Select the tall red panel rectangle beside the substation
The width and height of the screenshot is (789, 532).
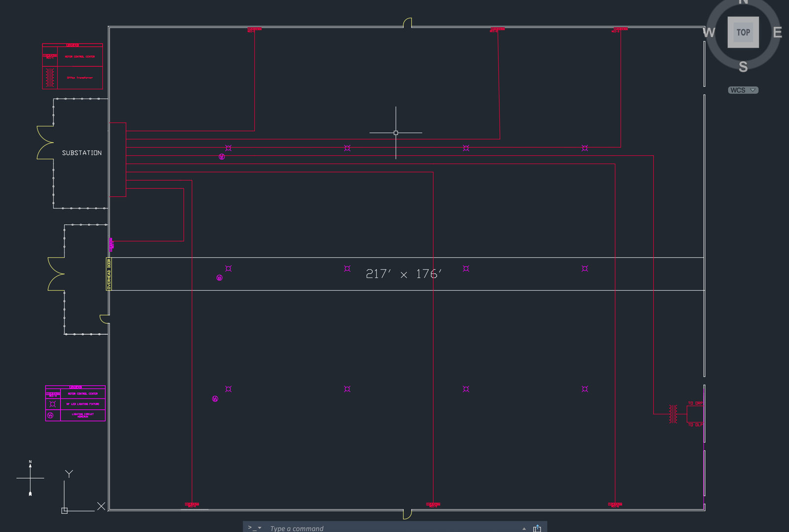[x=117, y=160]
